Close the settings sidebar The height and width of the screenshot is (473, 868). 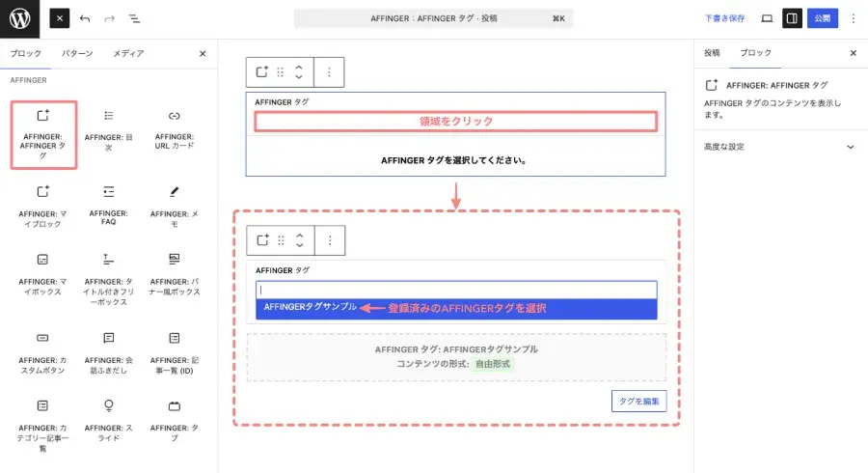(x=854, y=53)
